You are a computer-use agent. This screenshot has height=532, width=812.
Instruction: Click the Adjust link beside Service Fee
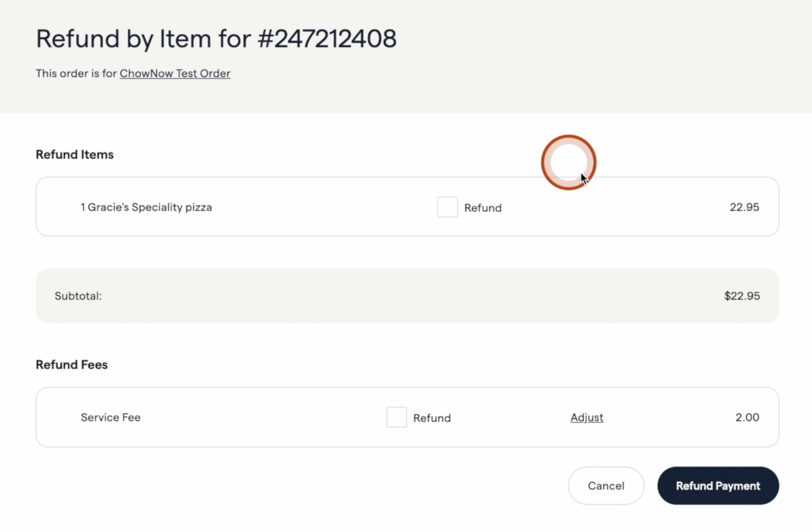click(586, 417)
